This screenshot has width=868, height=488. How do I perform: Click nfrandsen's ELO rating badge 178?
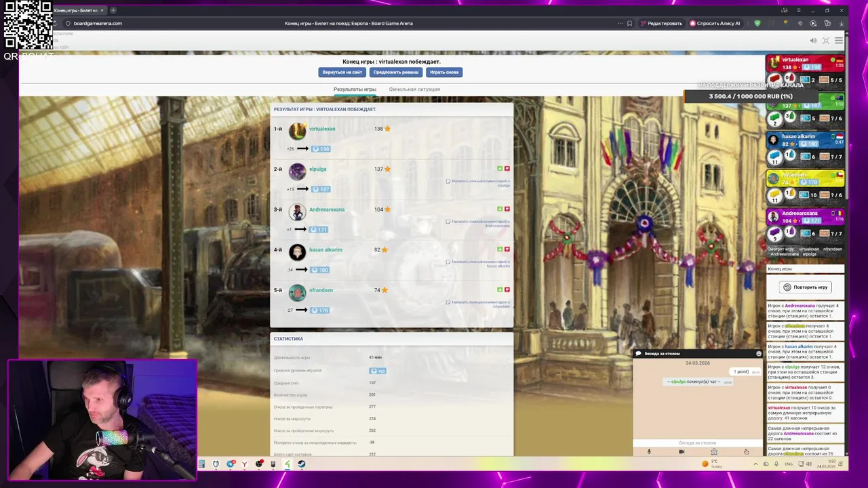[320, 310]
